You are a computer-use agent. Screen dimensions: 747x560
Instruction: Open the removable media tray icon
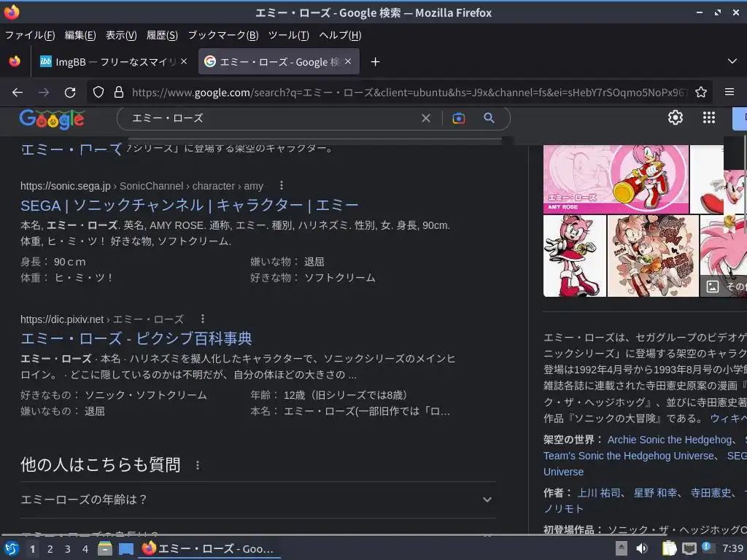click(622, 548)
